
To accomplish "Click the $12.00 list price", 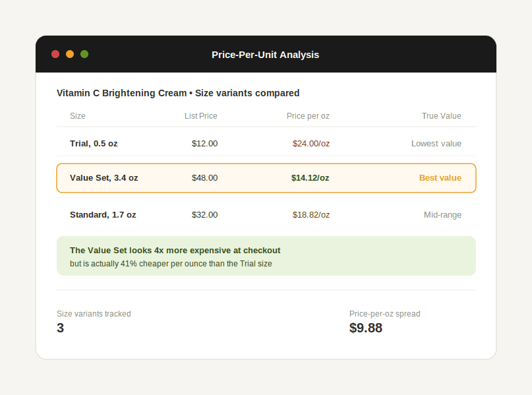I will coord(204,144).
